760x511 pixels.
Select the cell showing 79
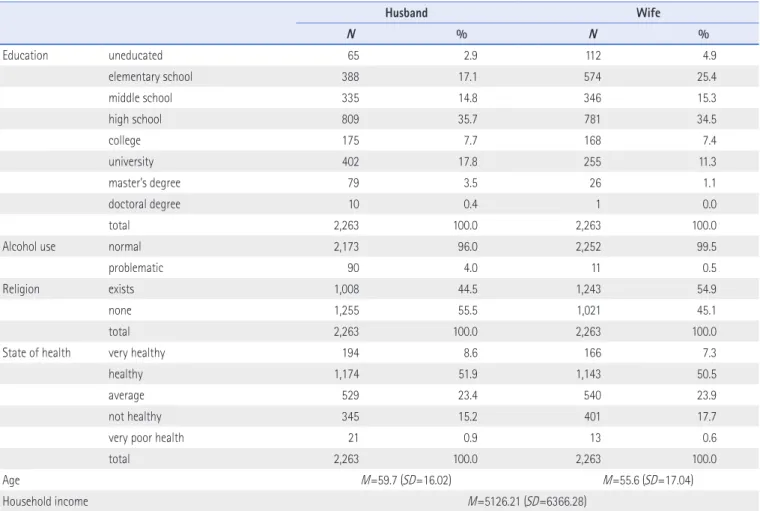(x=353, y=183)
